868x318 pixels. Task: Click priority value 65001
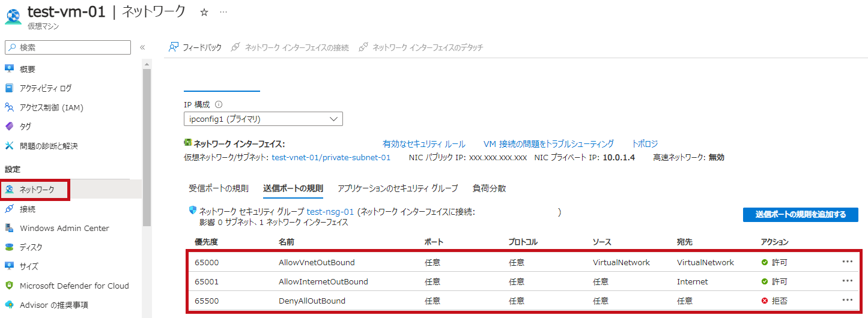pos(207,281)
